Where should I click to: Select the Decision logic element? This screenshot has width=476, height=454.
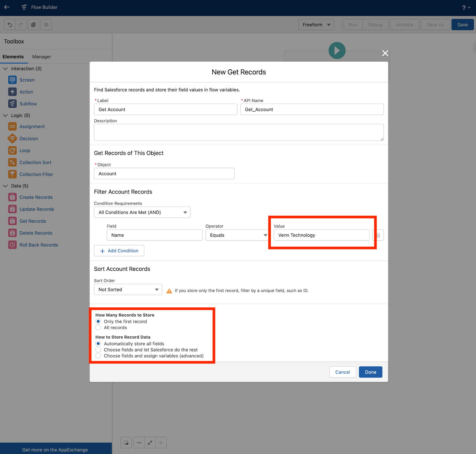29,138
